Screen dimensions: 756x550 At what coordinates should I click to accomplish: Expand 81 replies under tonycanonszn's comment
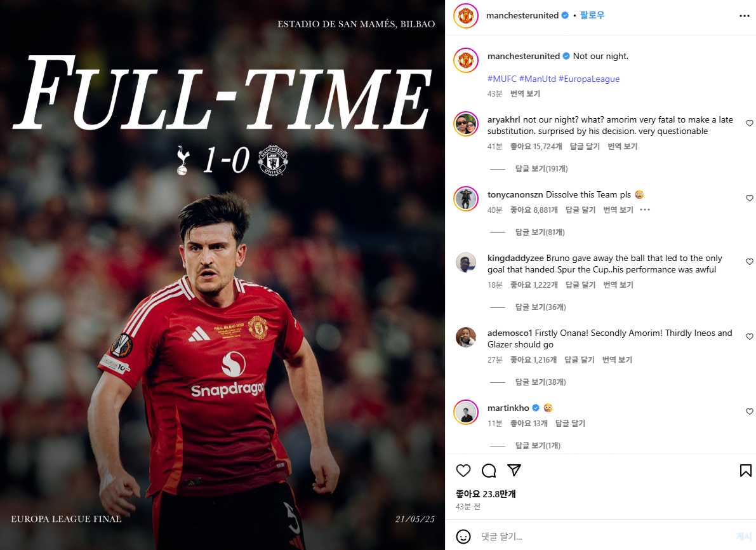(540, 232)
